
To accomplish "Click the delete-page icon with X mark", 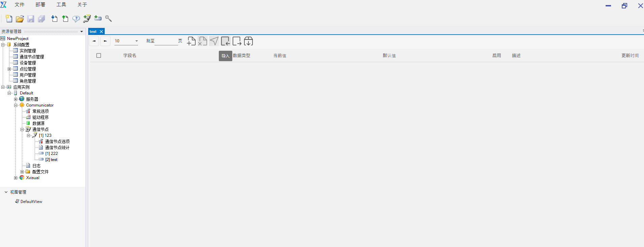I will tap(203, 41).
